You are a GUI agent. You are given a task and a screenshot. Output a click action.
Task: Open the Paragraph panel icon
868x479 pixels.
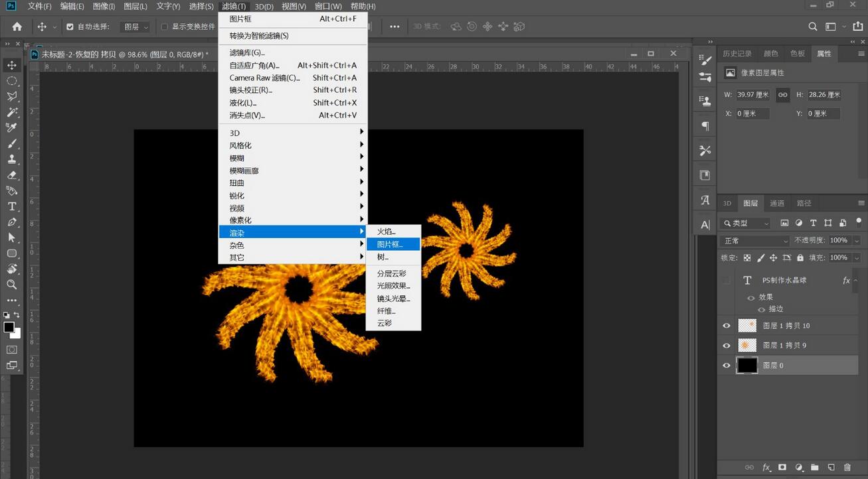tap(705, 126)
